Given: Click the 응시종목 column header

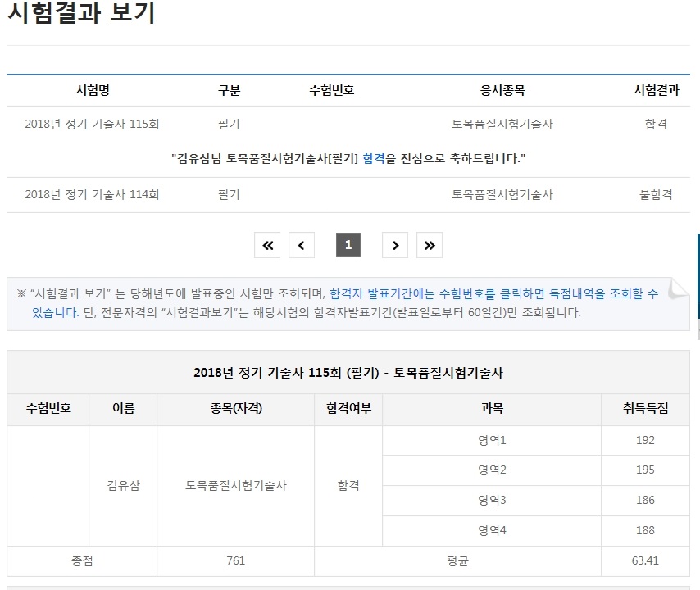Looking at the screenshot, I should [x=502, y=91].
